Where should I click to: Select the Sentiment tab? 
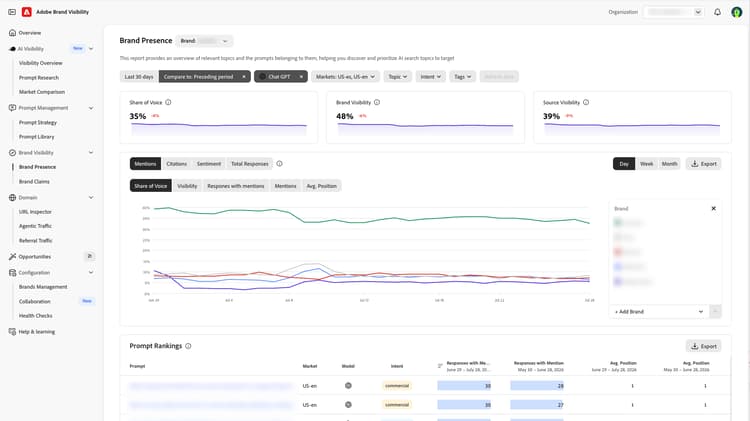tap(209, 164)
